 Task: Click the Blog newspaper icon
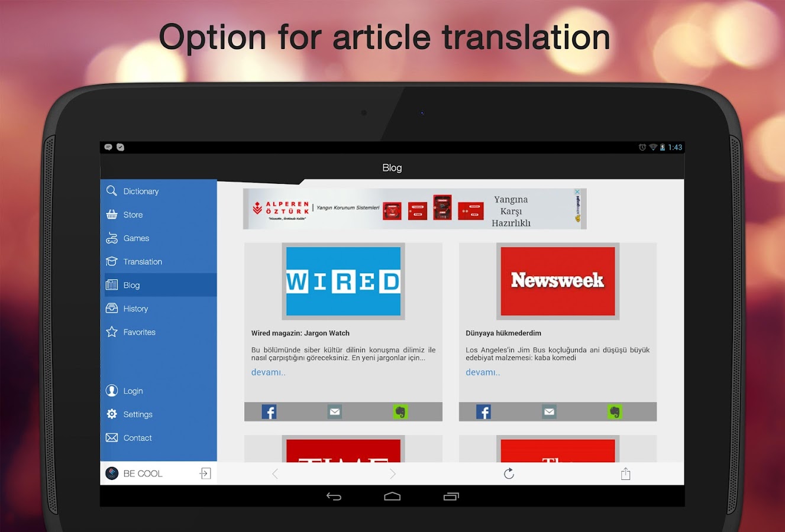pyautogui.click(x=111, y=285)
